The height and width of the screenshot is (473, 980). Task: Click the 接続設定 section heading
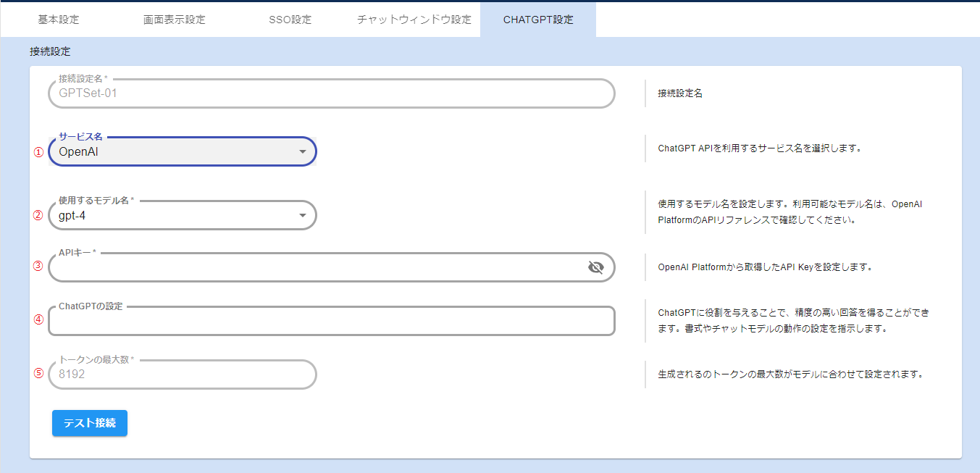click(50, 52)
